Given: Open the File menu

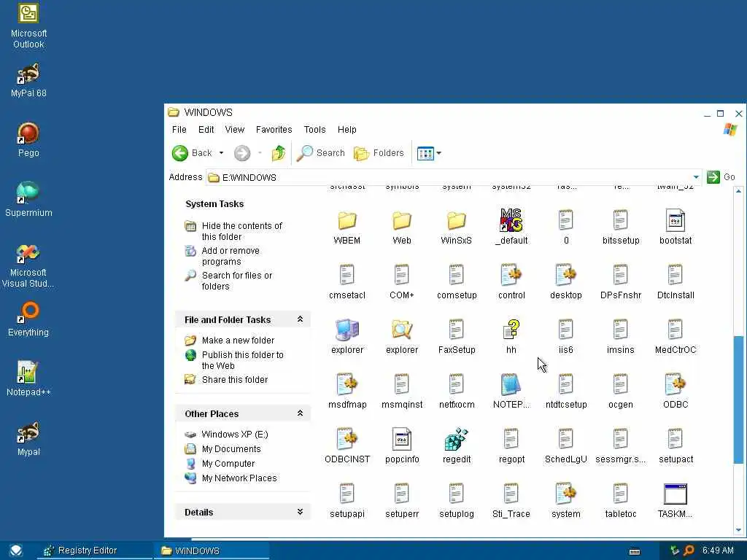Looking at the screenshot, I should pos(179,130).
